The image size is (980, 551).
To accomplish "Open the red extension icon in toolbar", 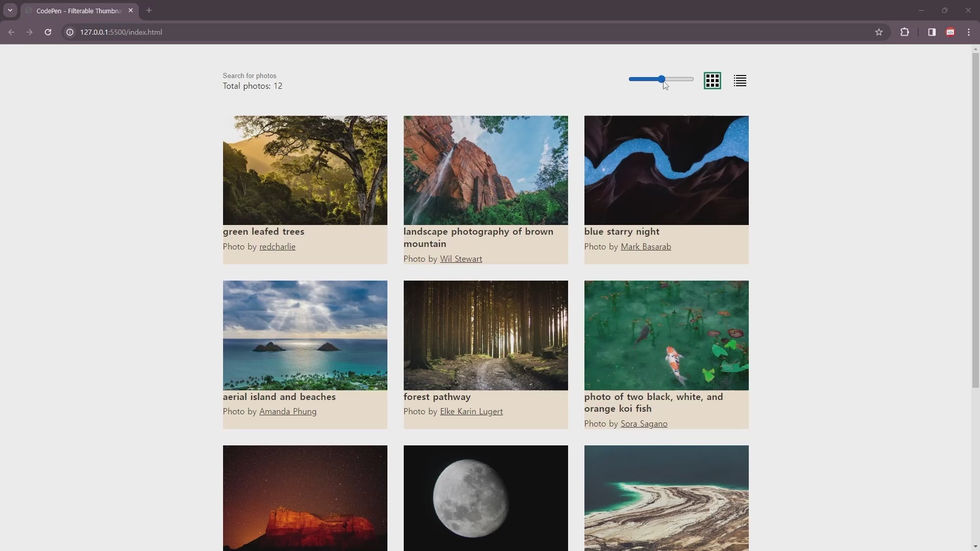I will (x=950, y=32).
